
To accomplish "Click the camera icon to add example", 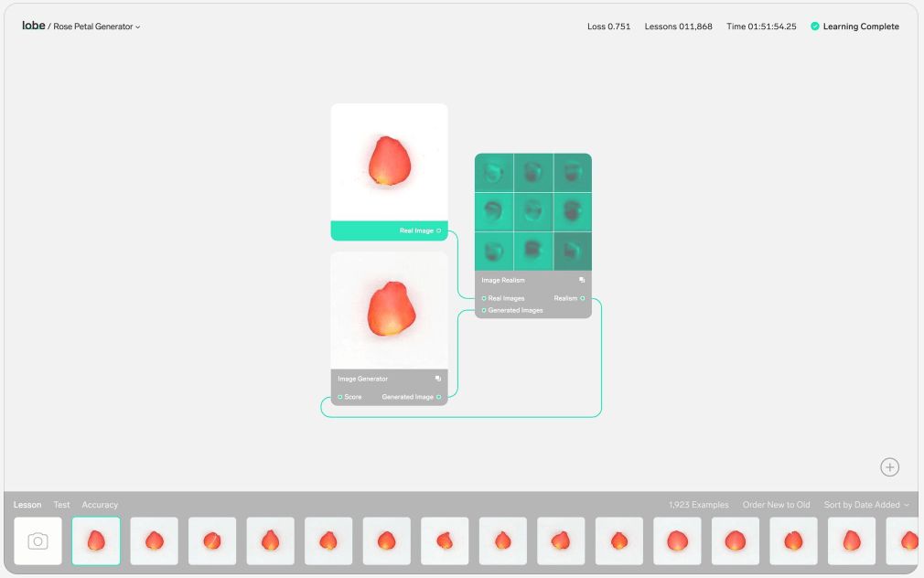I will (x=38, y=541).
